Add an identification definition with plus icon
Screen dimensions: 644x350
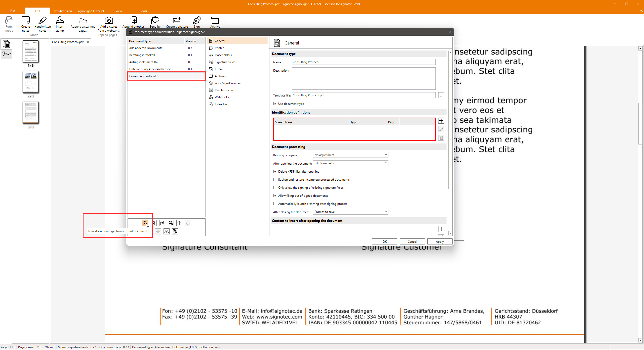(441, 121)
